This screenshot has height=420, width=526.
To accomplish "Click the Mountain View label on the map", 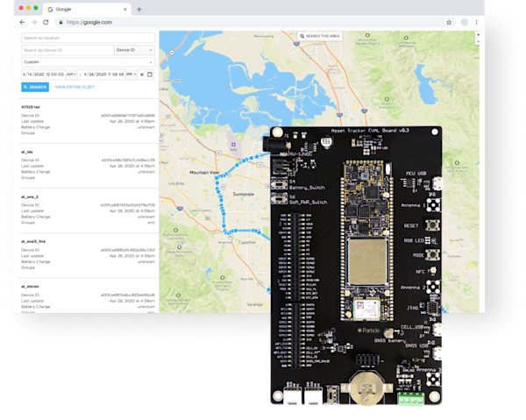I will coord(204,173).
